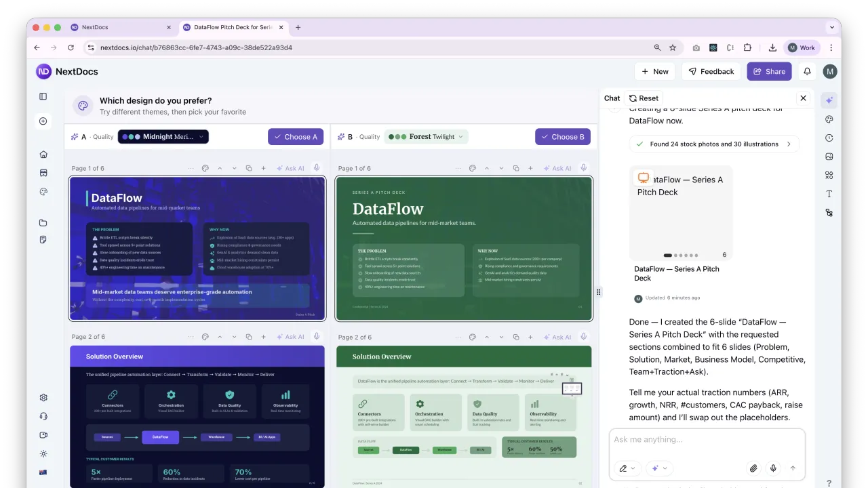Open version history clock in right rail

(x=829, y=138)
